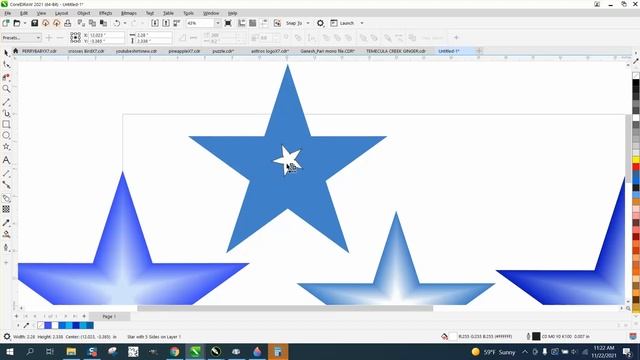Pick the red swatch in color palette
The height and width of the screenshot is (360, 640).
tap(636, 167)
